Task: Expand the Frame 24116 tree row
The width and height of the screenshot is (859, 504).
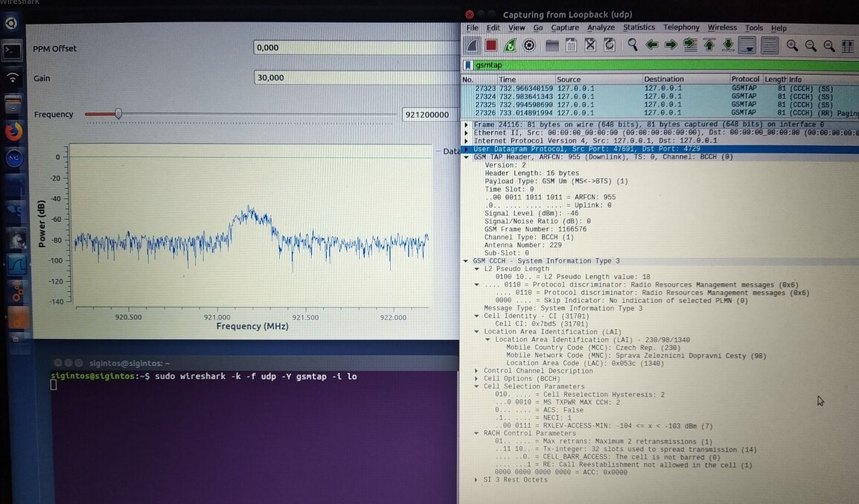Action: point(466,125)
